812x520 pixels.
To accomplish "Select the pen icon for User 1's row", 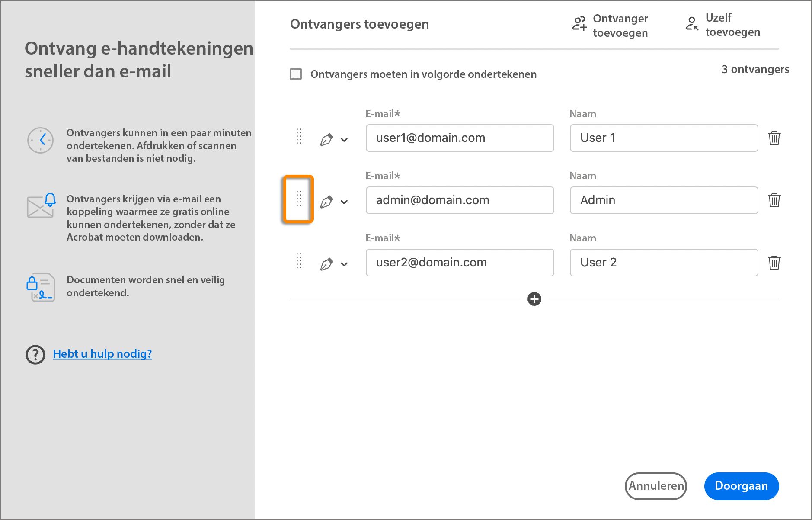I will (x=327, y=138).
